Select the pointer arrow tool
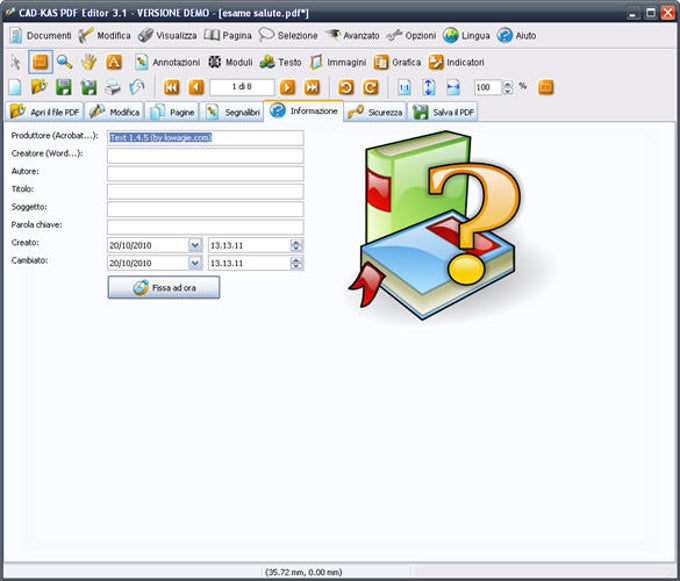 pyautogui.click(x=15, y=62)
